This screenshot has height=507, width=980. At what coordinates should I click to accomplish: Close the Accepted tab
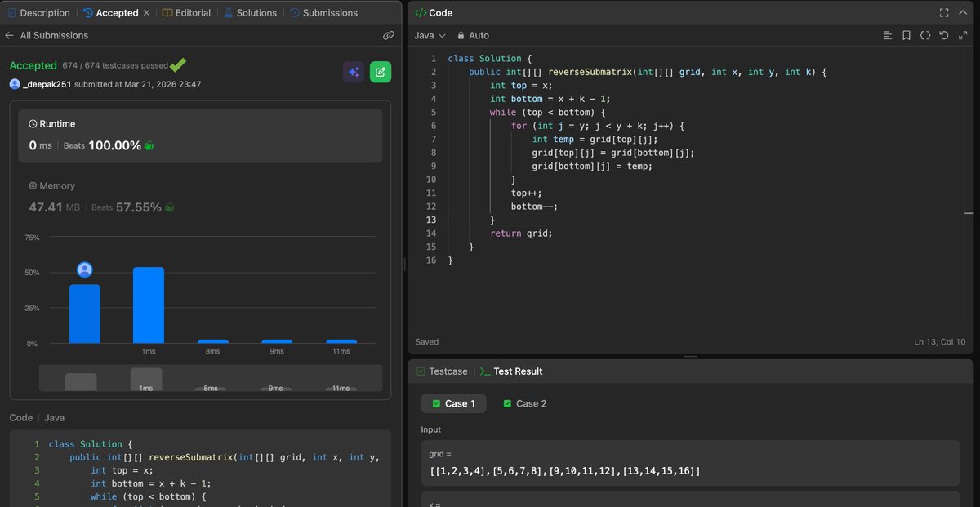146,13
